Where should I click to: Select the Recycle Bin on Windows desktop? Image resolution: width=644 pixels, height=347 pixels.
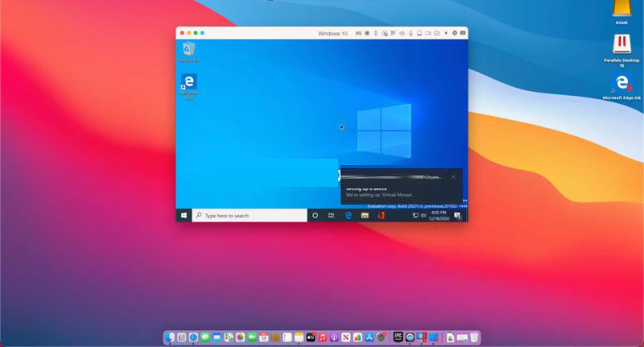(188, 52)
